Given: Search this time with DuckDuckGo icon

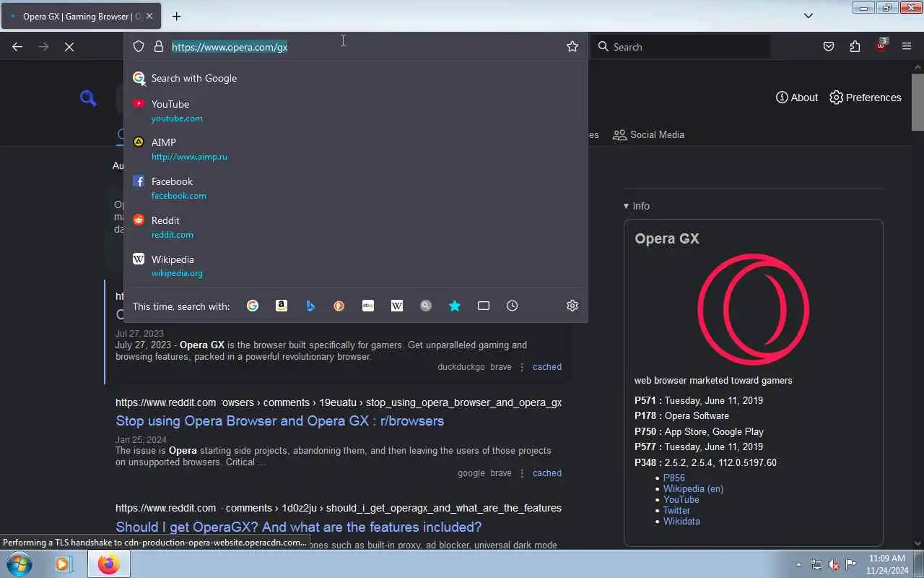Looking at the screenshot, I should (x=339, y=306).
